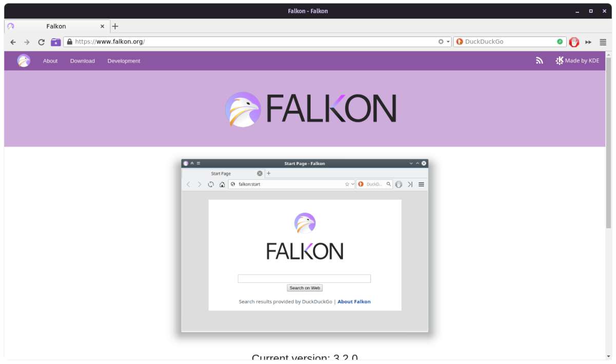
Task: Open the bookmarks library using the purple toolbar icon
Action: click(x=55, y=42)
